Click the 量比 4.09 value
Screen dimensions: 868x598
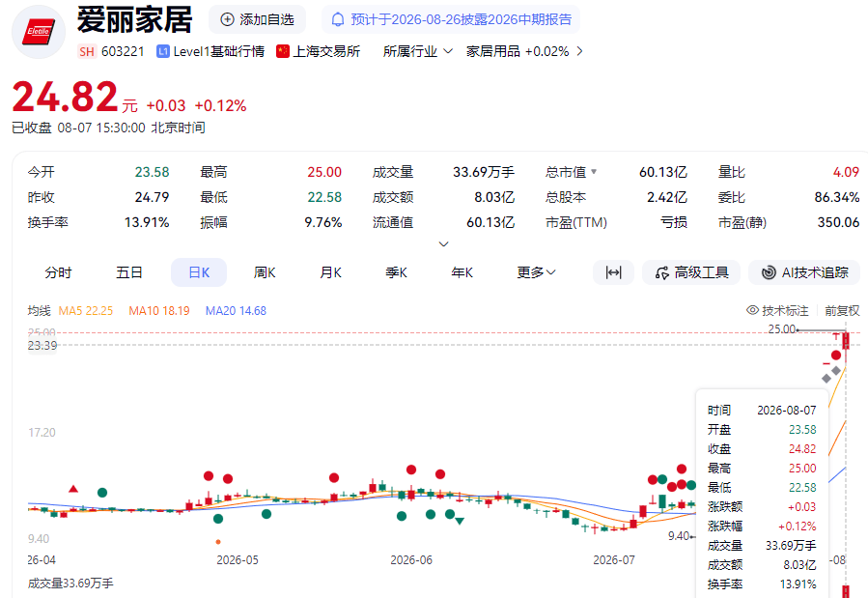click(846, 172)
